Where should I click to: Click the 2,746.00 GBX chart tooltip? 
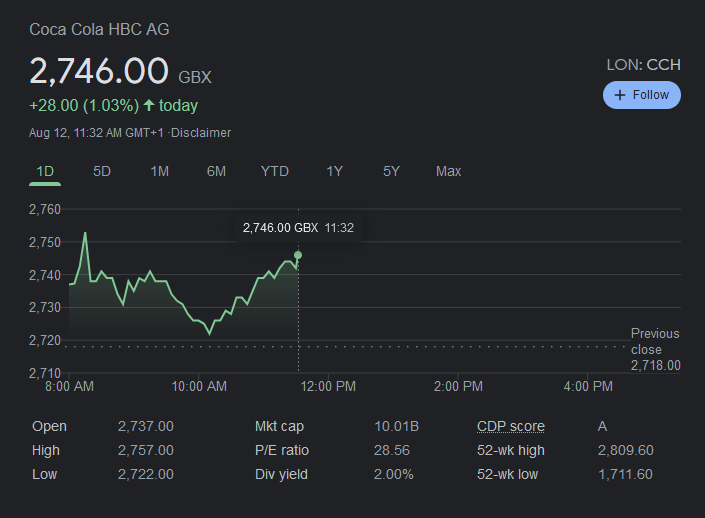click(x=298, y=228)
